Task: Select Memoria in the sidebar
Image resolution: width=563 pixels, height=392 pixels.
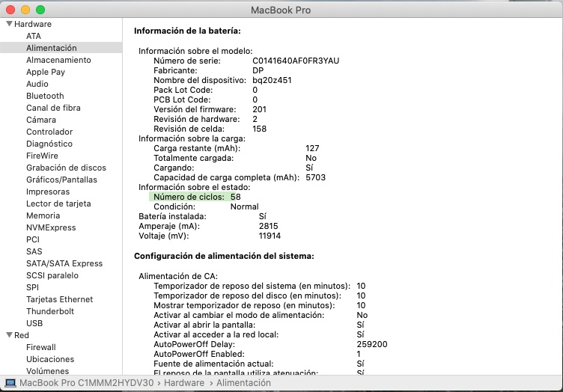Action: (43, 215)
